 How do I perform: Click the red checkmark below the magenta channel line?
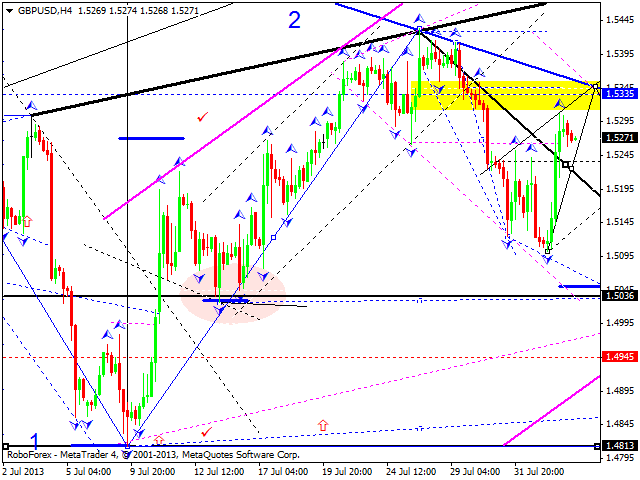(202, 117)
